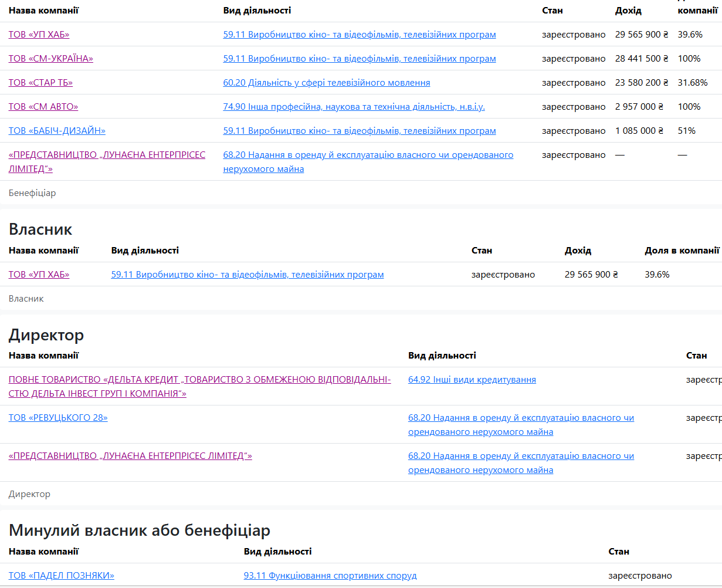The width and height of the screenshot is (722, 588).
Task: Open 68.20 rental activity link in beneficiary table
Action: point(368,162)
